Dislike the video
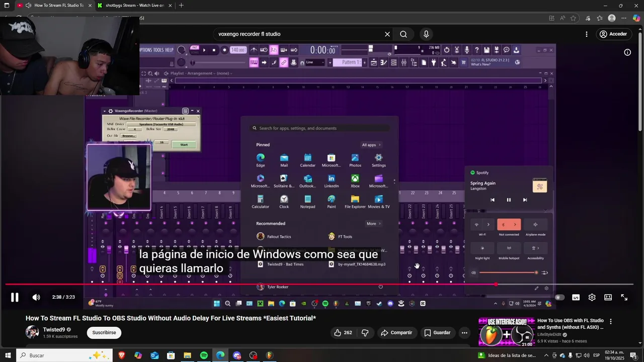The image size is (644, 362). 365,332
